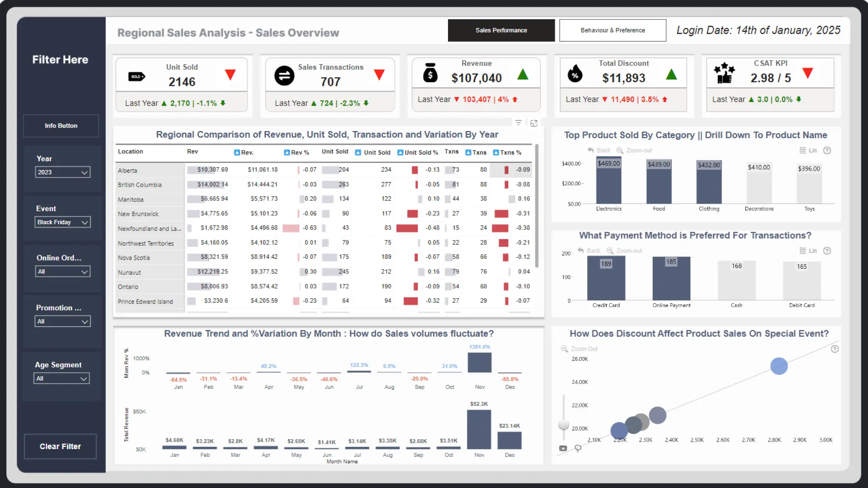The width and height of the screenshot is (868, 488).
Task: Select the Credit Card bar in Payment chart
Action: click(606, 278)
